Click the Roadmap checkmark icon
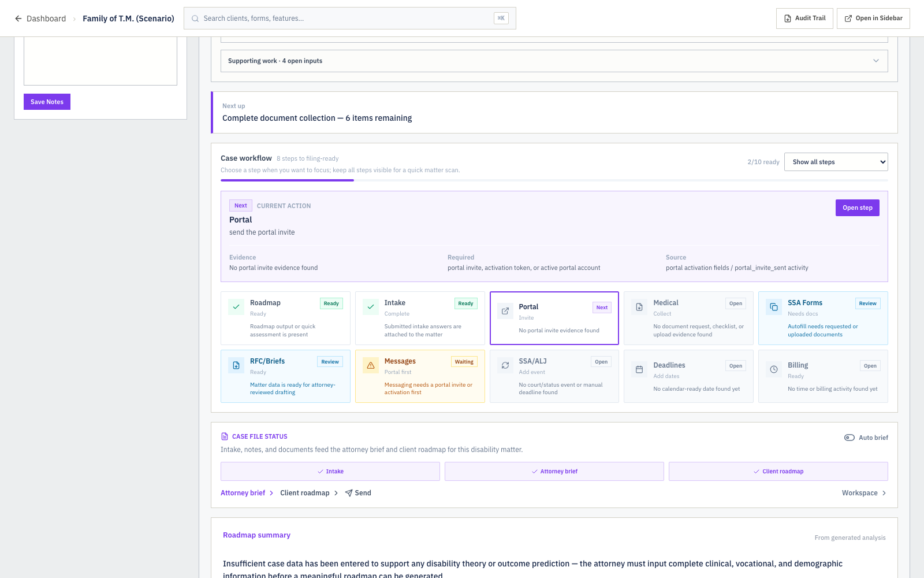Image resolution: width=924 pixels, height=578 pixels. click(236, 307)
